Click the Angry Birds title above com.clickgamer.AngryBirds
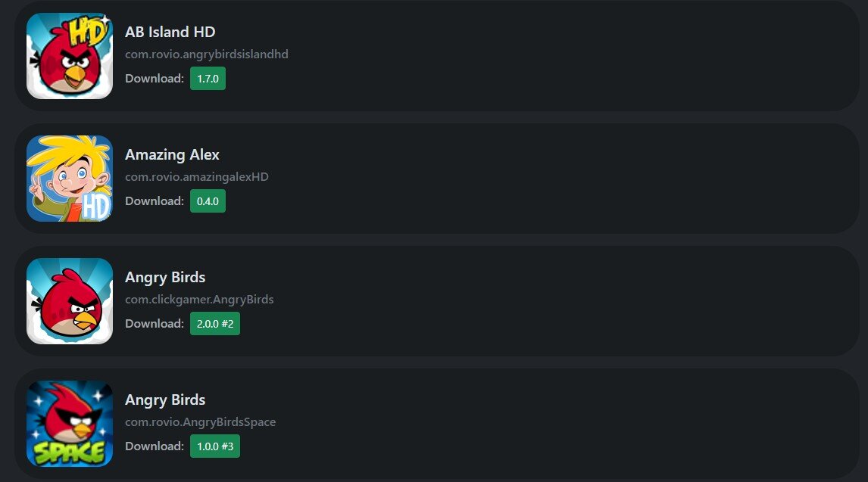 pos(165,278)
